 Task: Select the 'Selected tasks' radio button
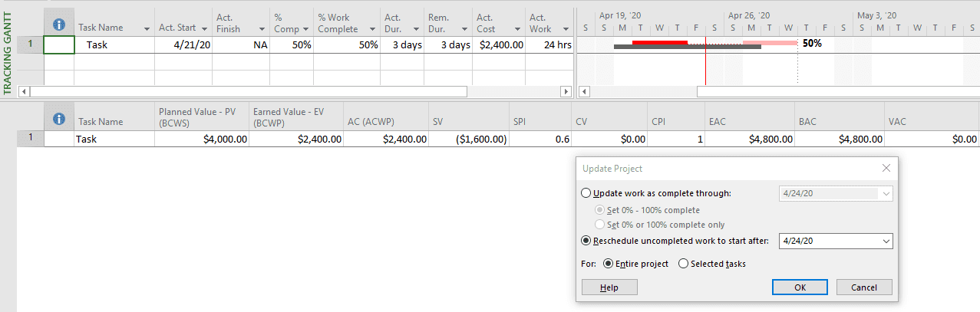click(x=684, y=264)
